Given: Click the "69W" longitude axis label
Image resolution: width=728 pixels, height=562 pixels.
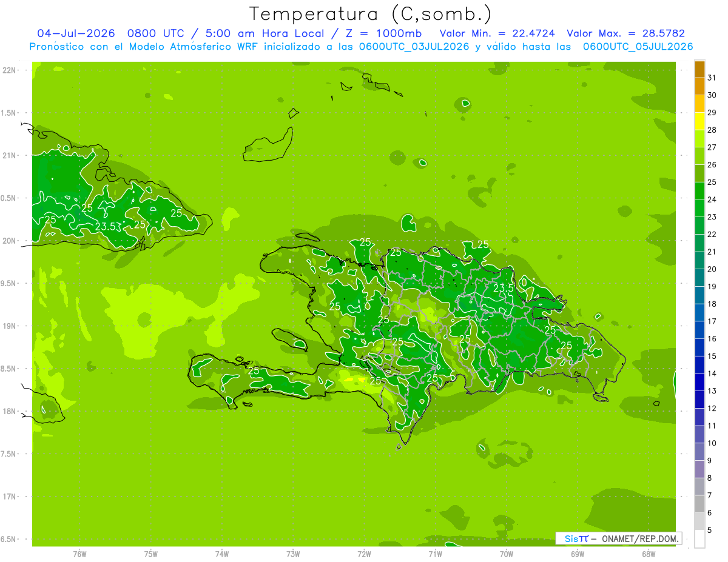Looking at the screenshot, I should (x=578, y=554).
